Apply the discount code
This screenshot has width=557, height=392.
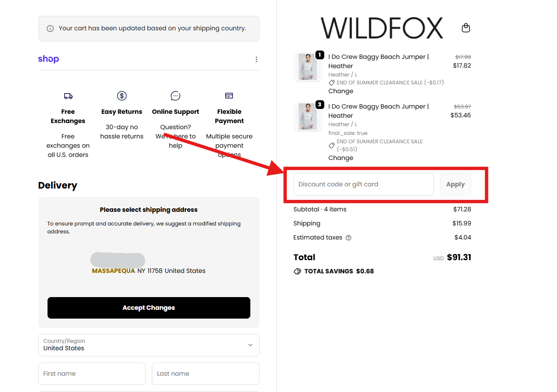[x=455, y=185]
